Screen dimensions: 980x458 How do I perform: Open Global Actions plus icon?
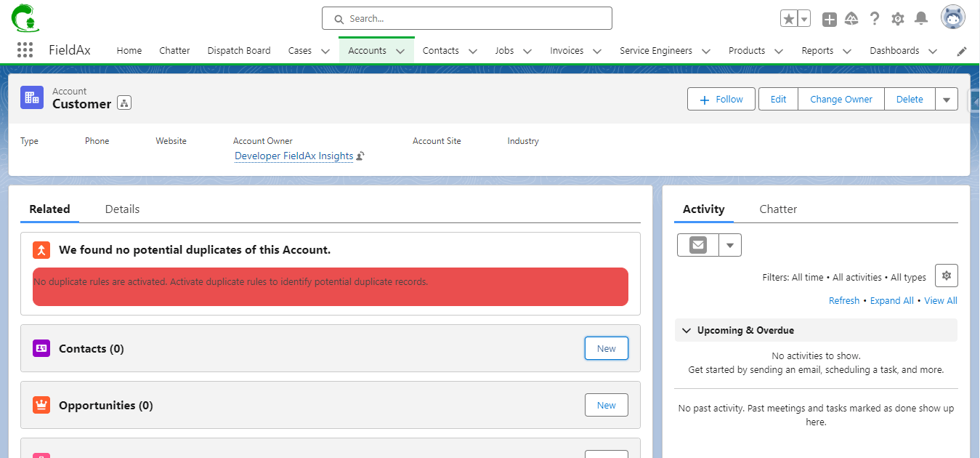click(x=829, y=19)
